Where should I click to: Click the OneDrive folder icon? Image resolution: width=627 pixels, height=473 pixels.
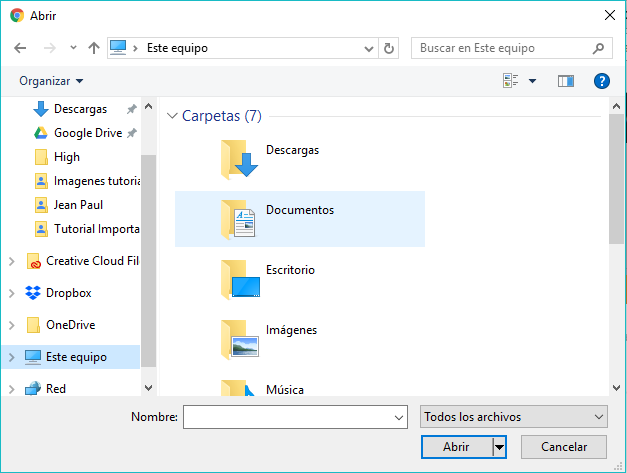[33, 325]
